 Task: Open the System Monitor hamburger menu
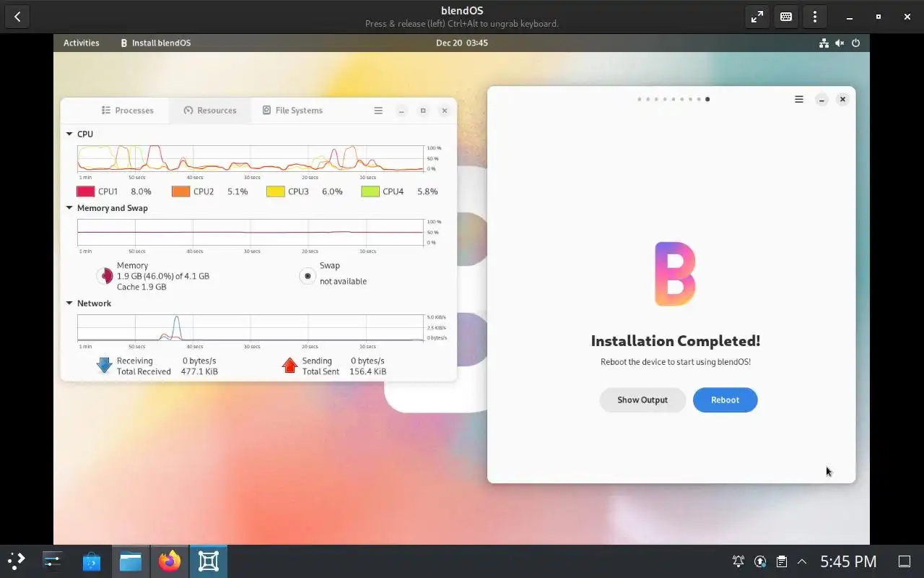coord(378,111)
